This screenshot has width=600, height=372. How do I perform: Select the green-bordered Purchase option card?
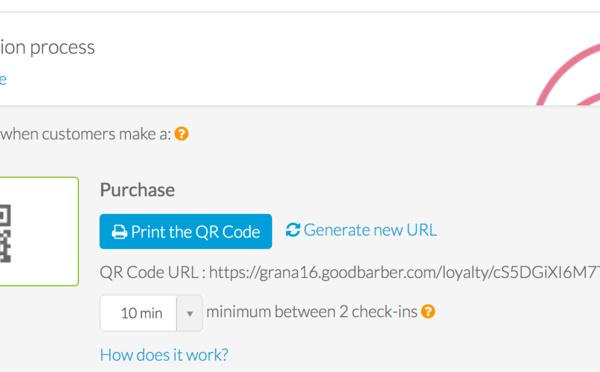tap(39, 232)
